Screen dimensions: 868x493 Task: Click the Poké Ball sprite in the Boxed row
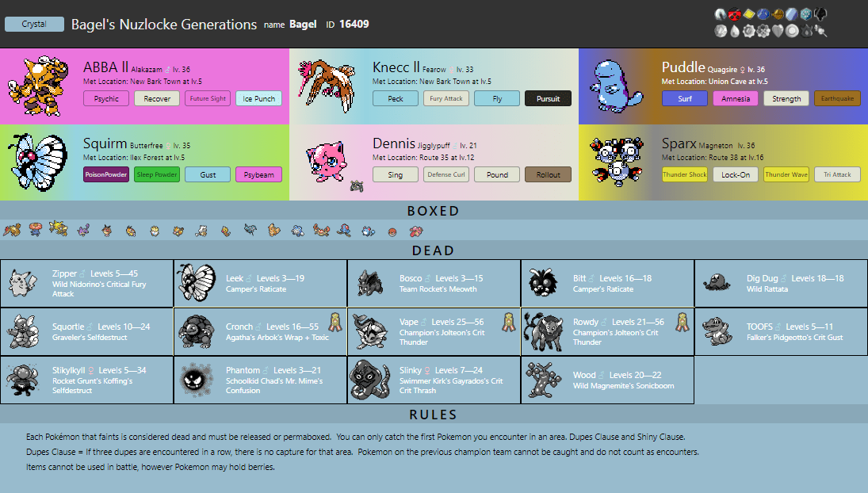[x=391, y=230]
